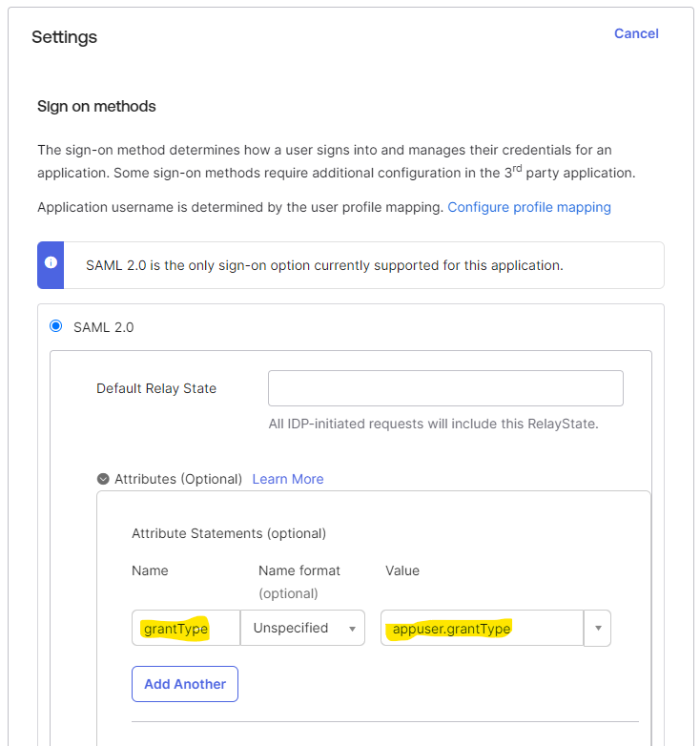Click the SAML 2.0 only sign-on notice text
Image resolution: width=700 pixels, height=746 pixels.
(x=324, y=265)
